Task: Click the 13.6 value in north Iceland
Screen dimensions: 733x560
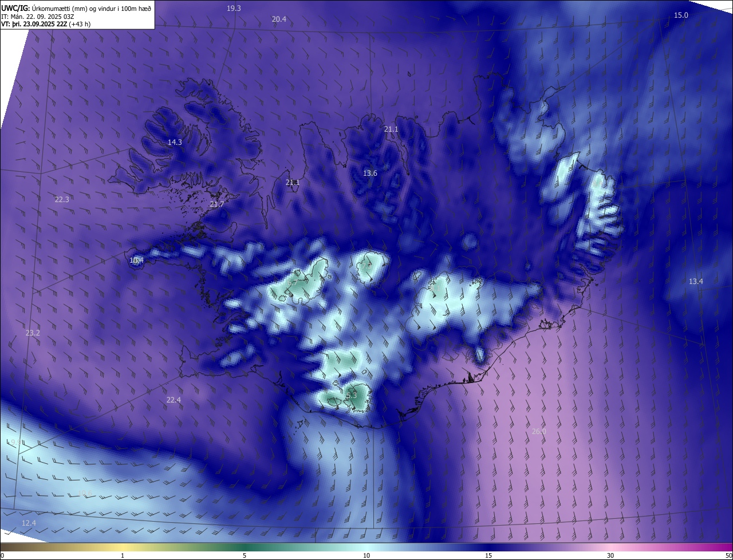Action: coord(370,173)
